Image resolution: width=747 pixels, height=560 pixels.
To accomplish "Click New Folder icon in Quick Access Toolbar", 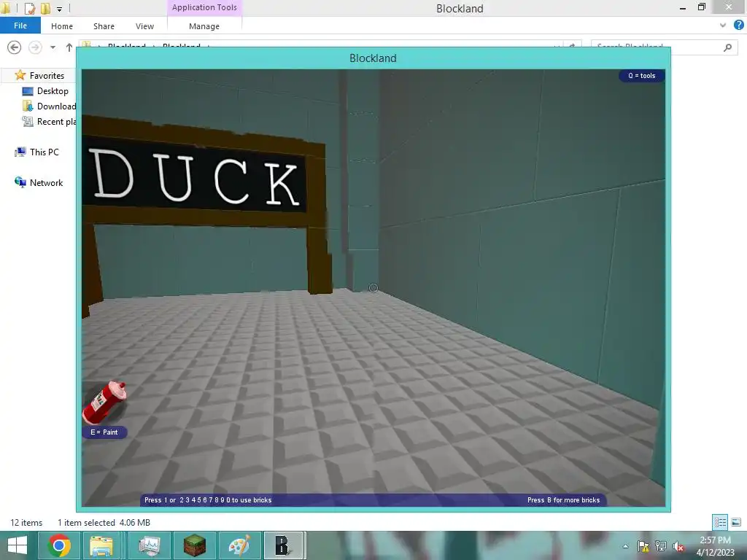I will 45,8.
